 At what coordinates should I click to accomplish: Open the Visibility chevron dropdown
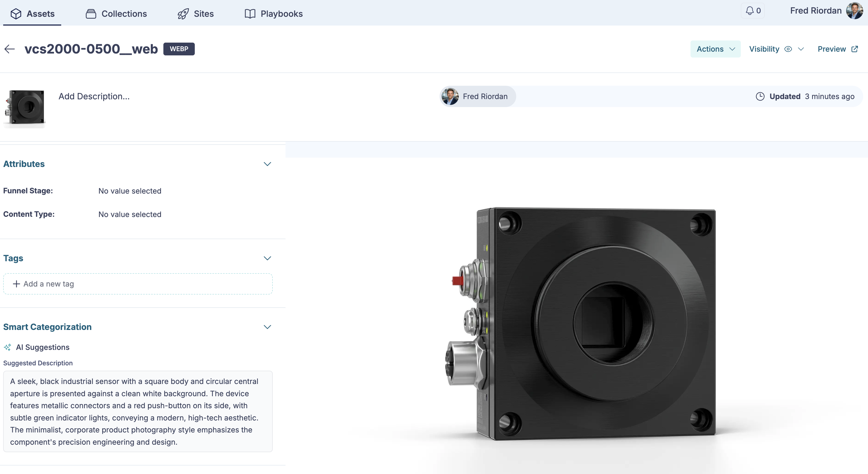801,49
